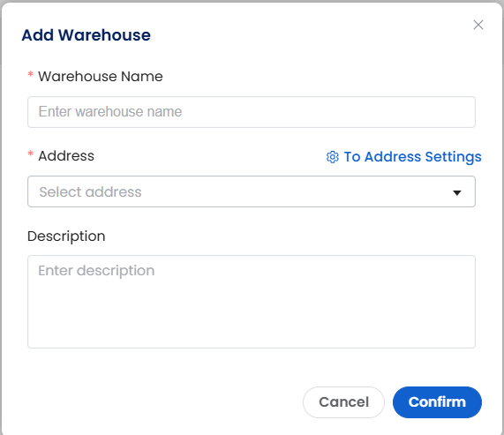
Task: Click the Description field label
Action: pos(66,236)
